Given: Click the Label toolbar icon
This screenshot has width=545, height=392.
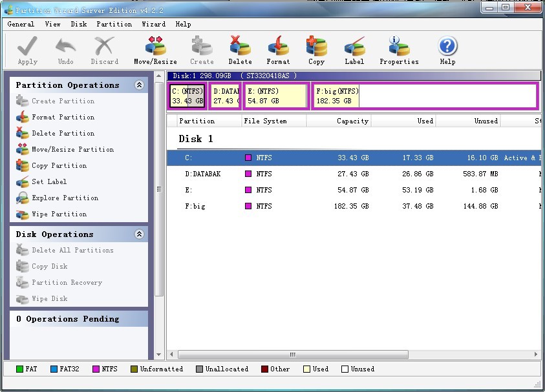Looking at the screenshot, I should tap(354, 46).
